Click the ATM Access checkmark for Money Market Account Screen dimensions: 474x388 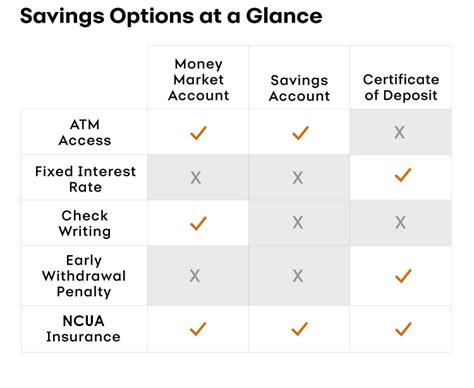click(198, 133)
